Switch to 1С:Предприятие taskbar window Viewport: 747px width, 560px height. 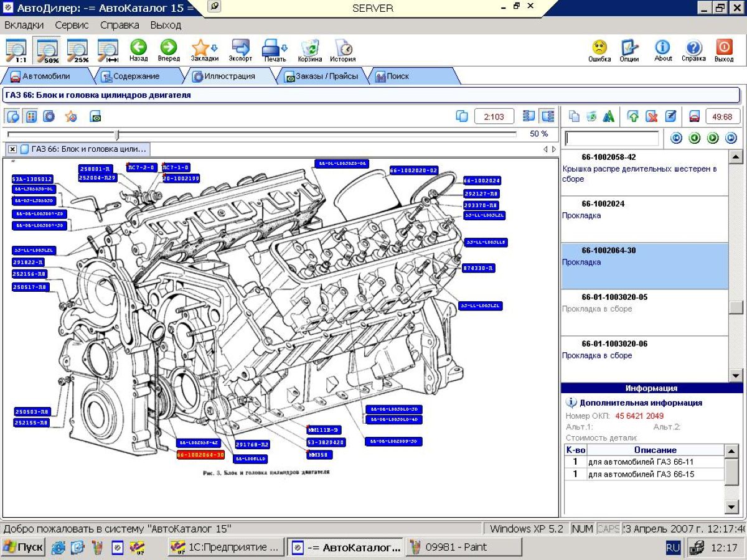(x=227, y=548)
